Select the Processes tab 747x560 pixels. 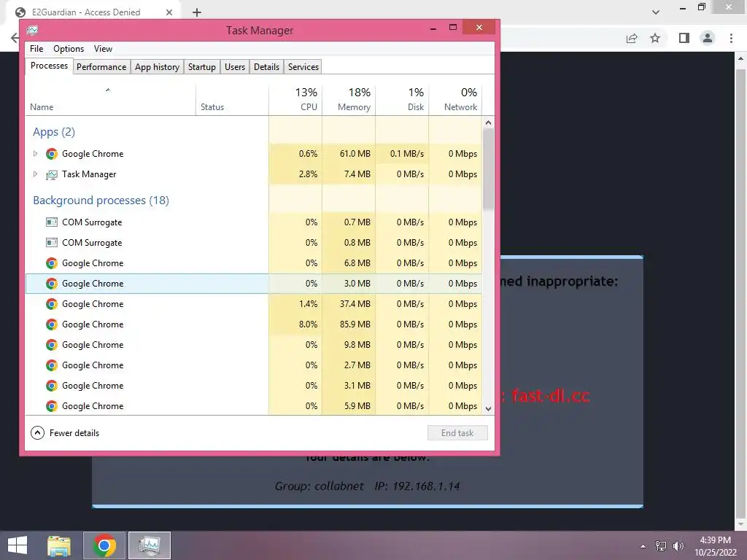[x=49, y=66]
